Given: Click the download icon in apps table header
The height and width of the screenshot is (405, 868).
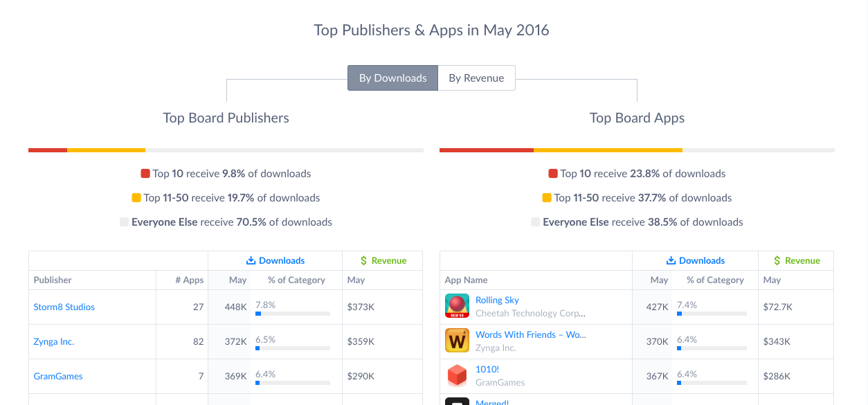Looking at the screenshot, I should 671,260.
